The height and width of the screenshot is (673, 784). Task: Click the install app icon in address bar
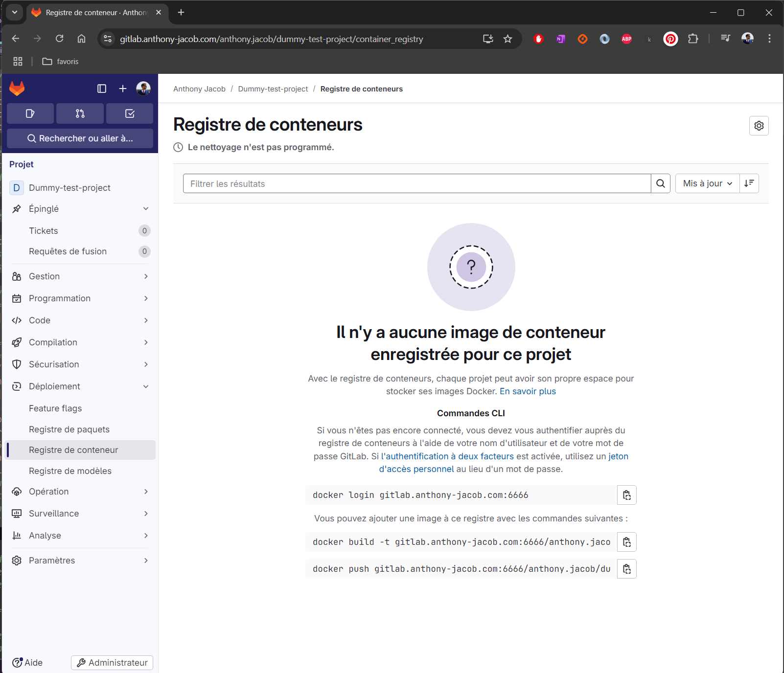click(x=488, y=39)
